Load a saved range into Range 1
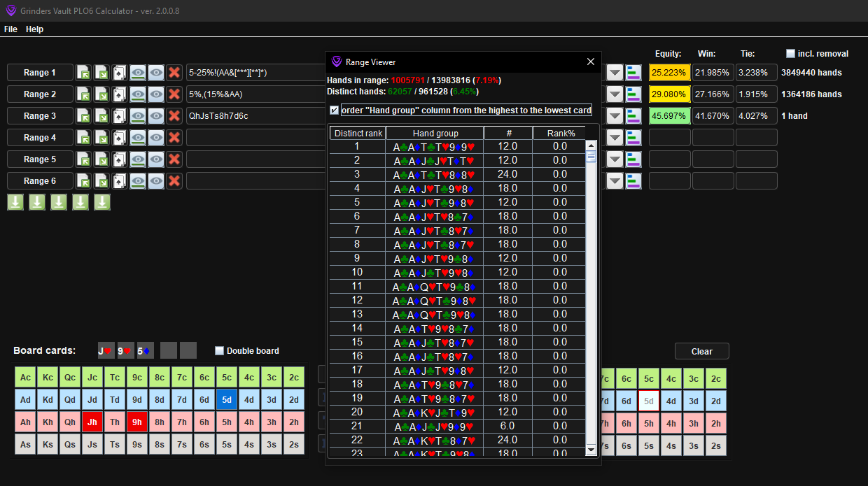This screenshot has height=486, width=868. (x=83, y=72)
